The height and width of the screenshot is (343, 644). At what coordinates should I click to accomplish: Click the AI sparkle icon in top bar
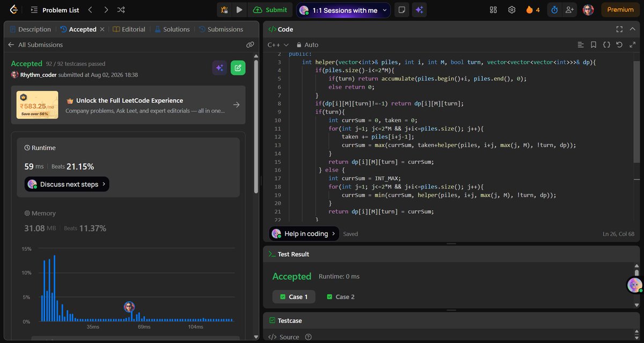pos(419,10)
